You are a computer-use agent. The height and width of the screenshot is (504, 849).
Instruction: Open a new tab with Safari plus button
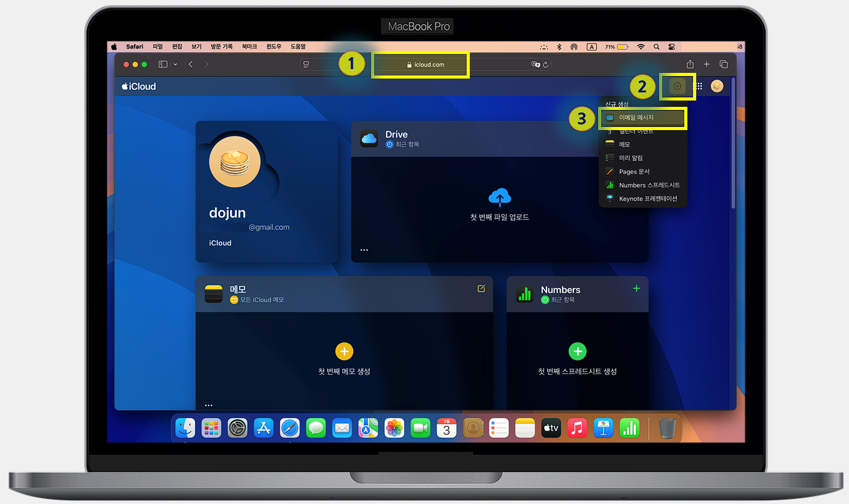(706, 64)
